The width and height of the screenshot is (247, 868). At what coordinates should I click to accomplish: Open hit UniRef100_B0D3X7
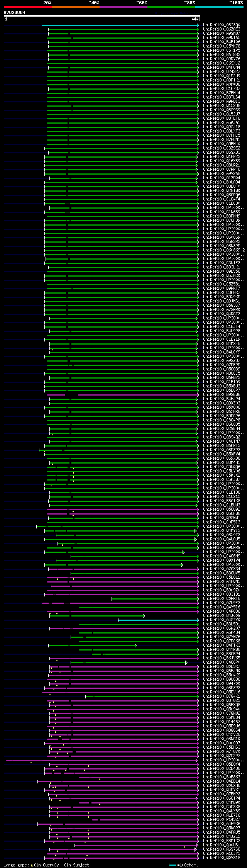[x=222, y=667]
